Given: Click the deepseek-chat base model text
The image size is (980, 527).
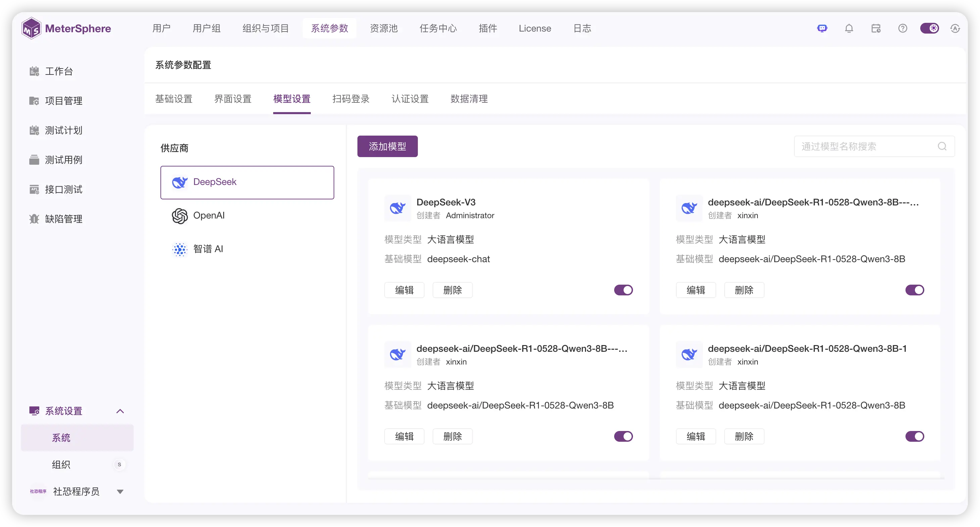Looking at the screenshot, I should [458, 259].
